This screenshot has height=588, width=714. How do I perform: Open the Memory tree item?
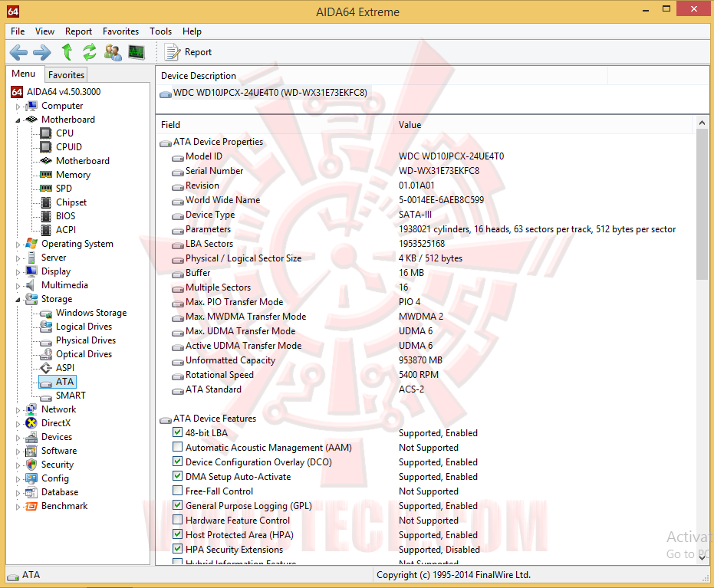(x=73, y=175)
